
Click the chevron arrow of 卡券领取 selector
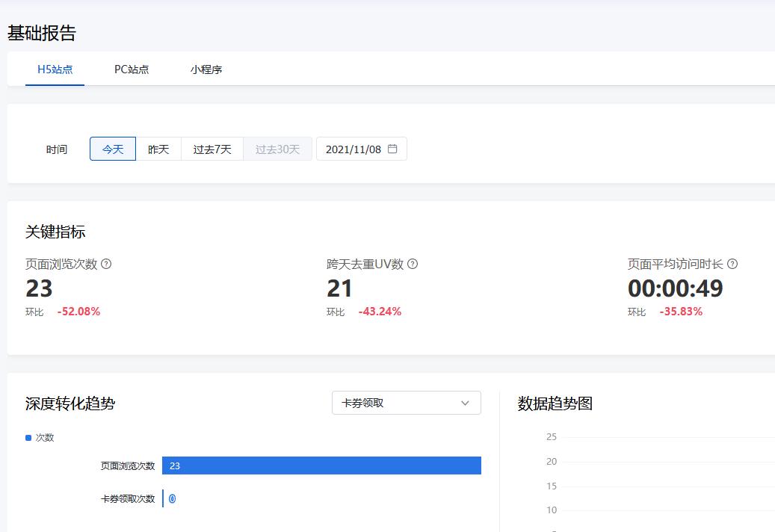point(465,403)
